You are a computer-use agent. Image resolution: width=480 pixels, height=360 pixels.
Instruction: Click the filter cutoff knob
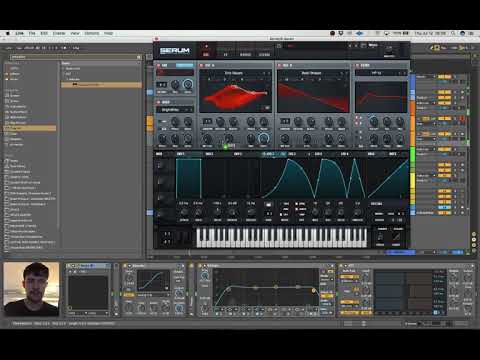click(374, 121)
